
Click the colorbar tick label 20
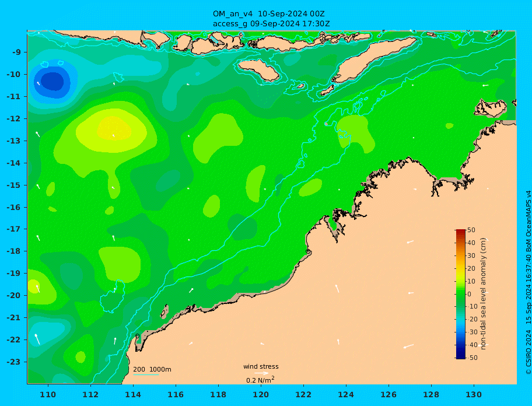[x=471, y=269]
